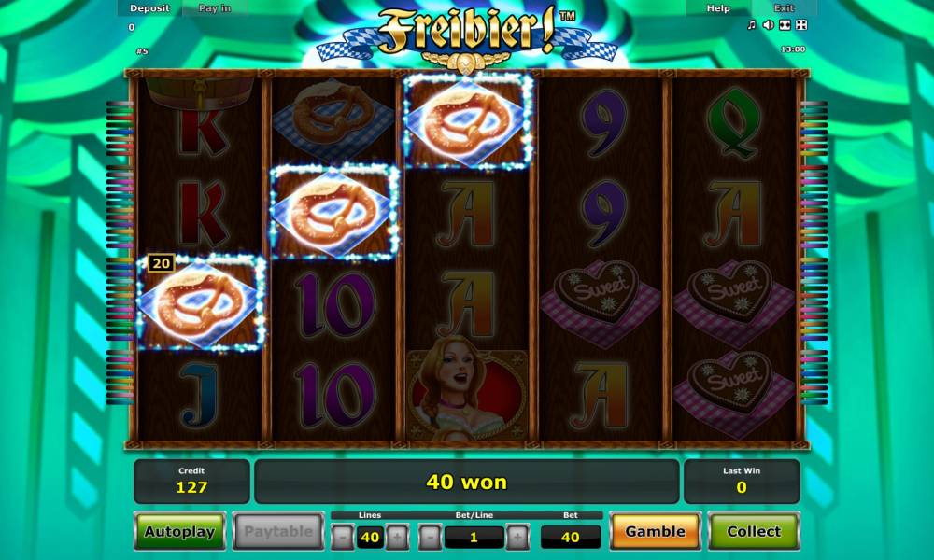This screenshot has width=934, height=560.
Task: Collect the winnings
Action: 754,531
